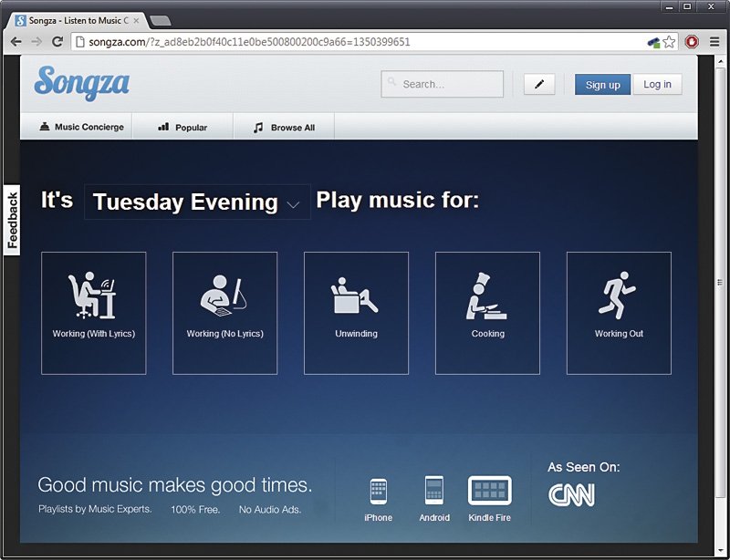Open the Feedback side tab
The width and height of the screenshot is (730, 560).
(12, 220)
